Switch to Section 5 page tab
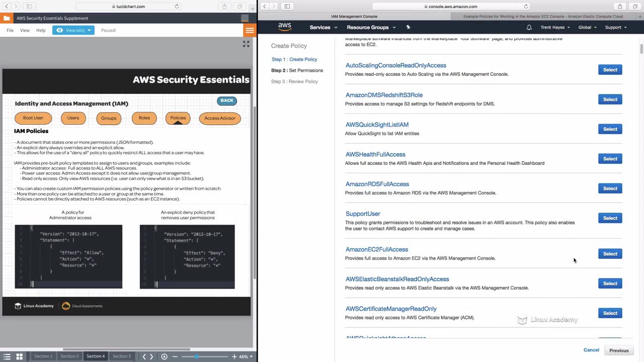644x362 pixels. [122, 356]
